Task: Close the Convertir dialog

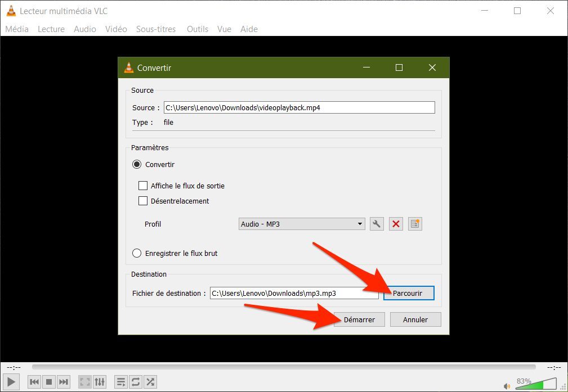Action: click(x=432, y=67)
